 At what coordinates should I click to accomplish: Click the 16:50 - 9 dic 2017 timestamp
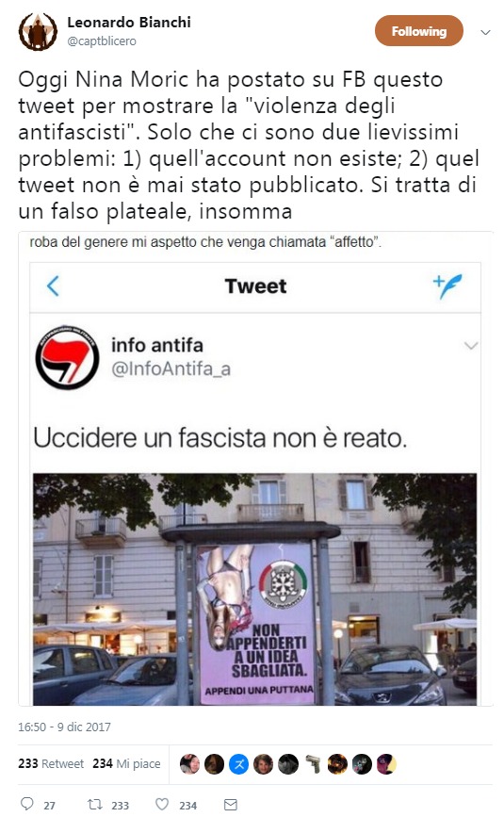click(65, 727)
